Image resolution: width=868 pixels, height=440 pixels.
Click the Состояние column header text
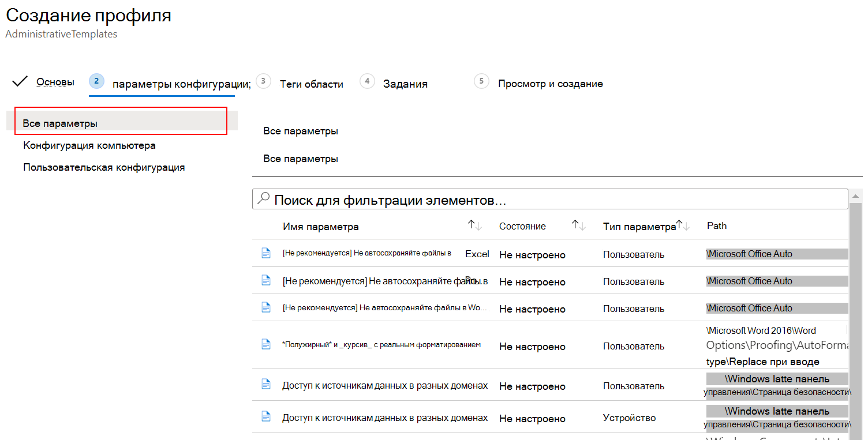click(x=522, y=227)
